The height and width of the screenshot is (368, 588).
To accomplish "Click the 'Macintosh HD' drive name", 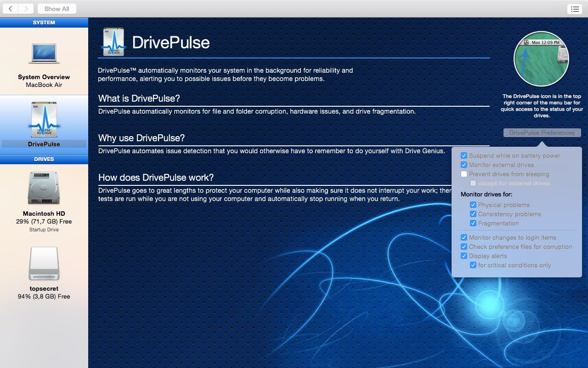I will [x=44, y=213].
